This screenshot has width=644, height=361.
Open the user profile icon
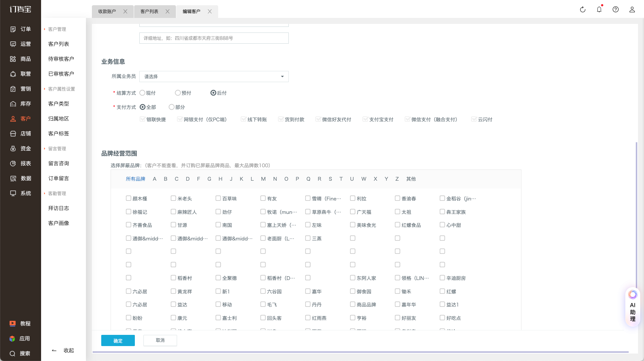click(632, 10)
